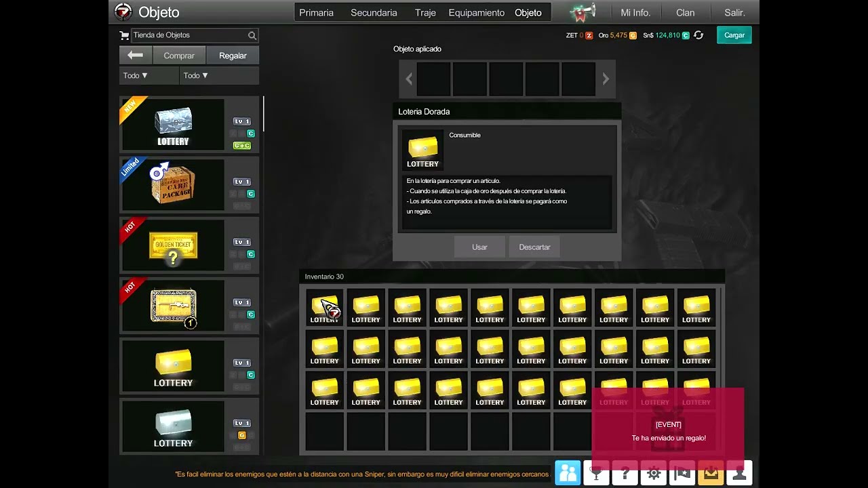Screen dimensions: 868x488
Task: Click the Sn$ cash currency icon
Action: 686,35
